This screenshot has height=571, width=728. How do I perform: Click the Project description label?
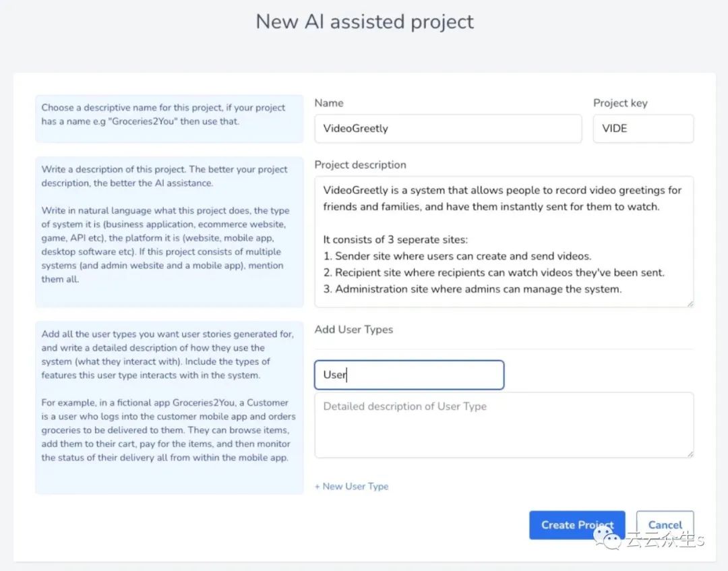pyautogui.click(x=360, y=164)
